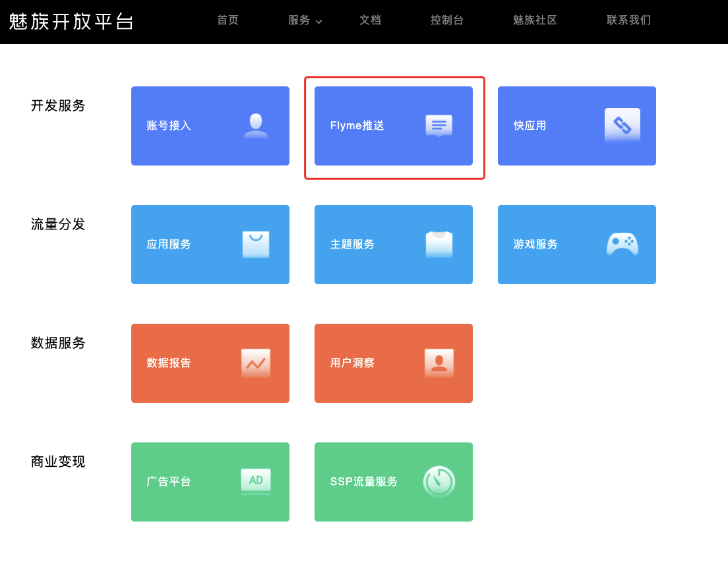Click the 商业变现 category heading
The image size is (728, 571).
pyautogui.click(x=58, y=462)
